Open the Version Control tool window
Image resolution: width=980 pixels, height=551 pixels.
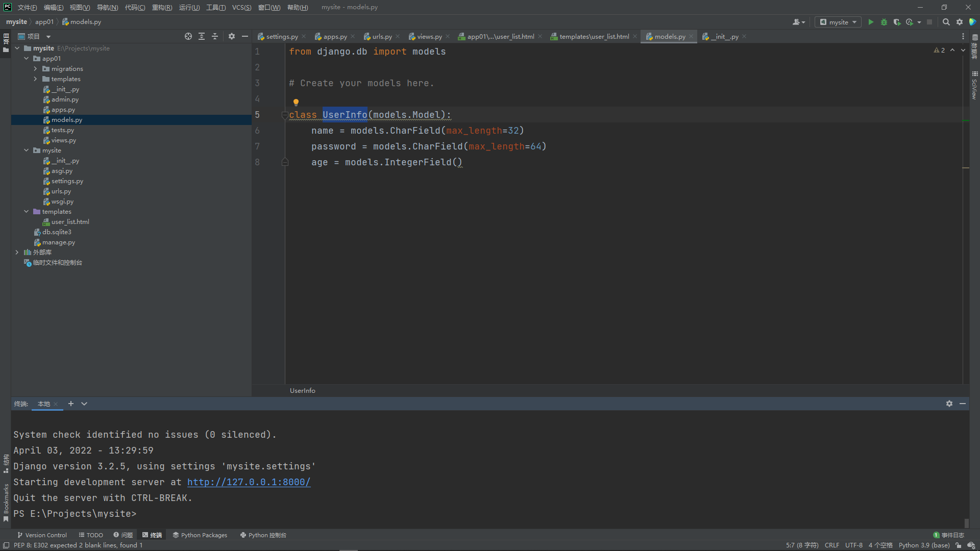(42, 535)
